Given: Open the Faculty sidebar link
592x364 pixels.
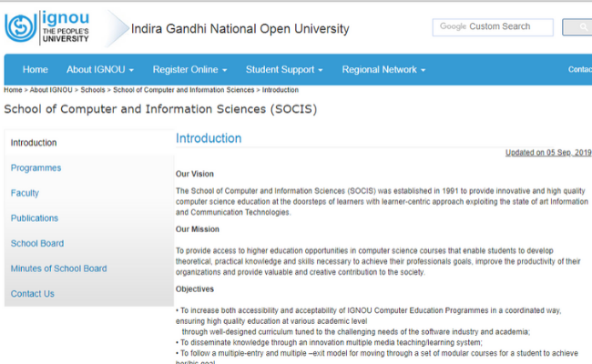Looking at the screenshot, I should pos(25,193).
